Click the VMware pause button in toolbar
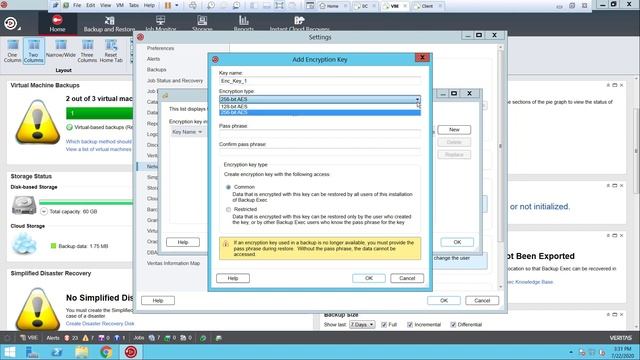This screenshot has width=640, height=360. click(168, 6)
